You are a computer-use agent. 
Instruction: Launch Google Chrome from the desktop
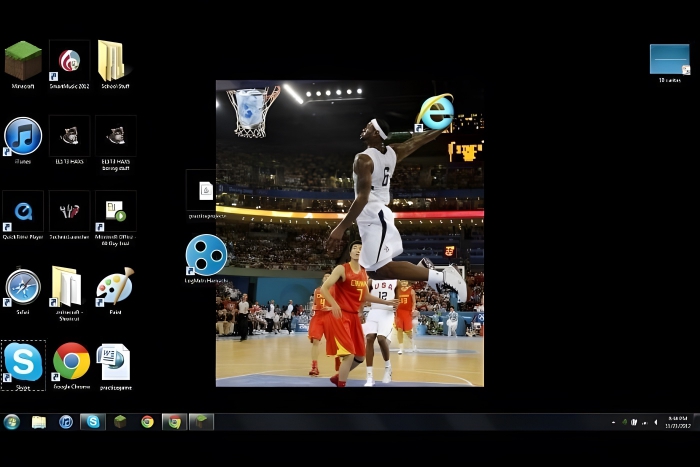71,362
